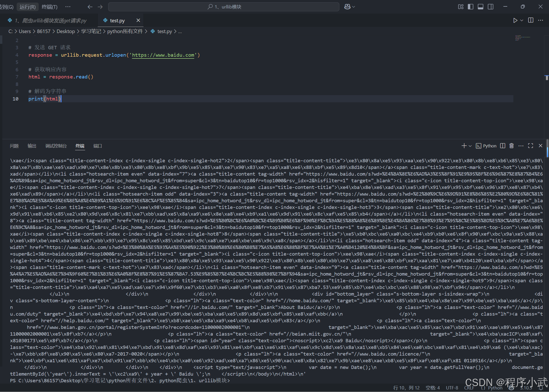The width and height of the screenshot is (549, 392).
Task: Open the https://www.baidu.com link in code
Action: pos(163,55)
